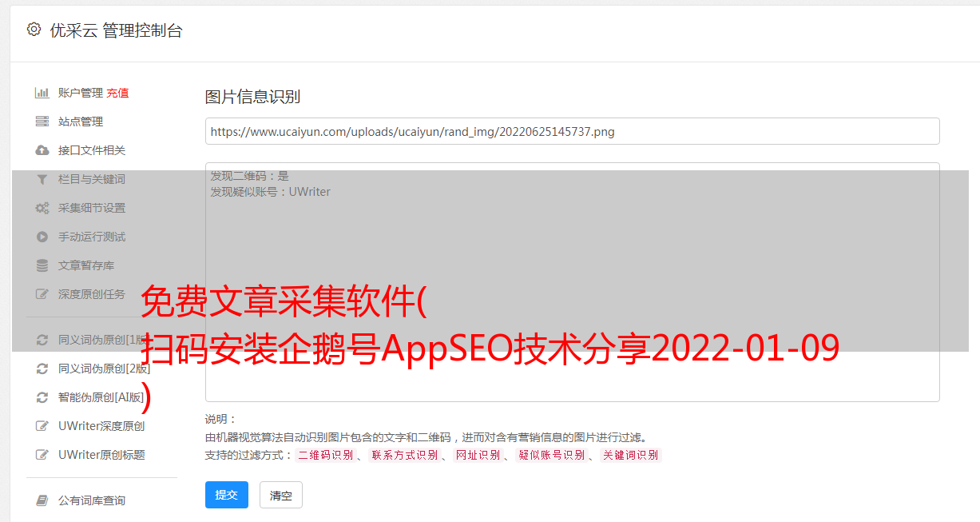
Task: Click the 图片信息识别 heading
Action: (252, 97)
